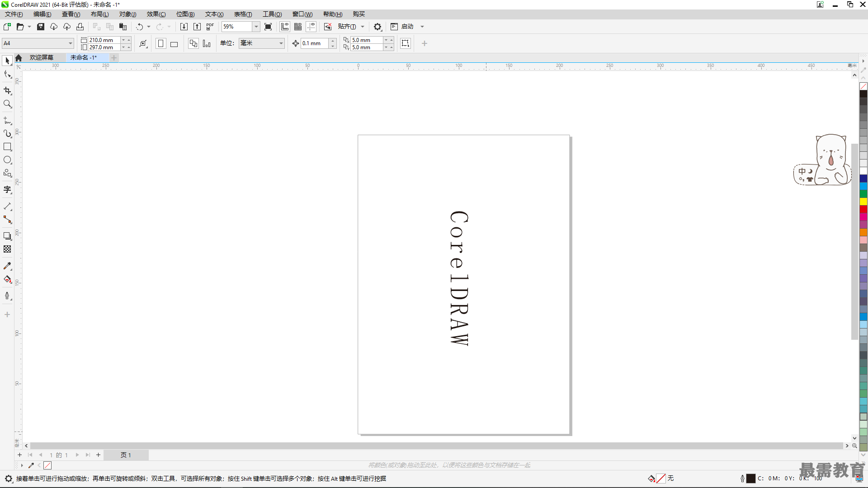Image resolution: width=868 pixels, height=488 pixels.
Task: Switch to the 未命名 -1* document tab
Action: [84, 57]
